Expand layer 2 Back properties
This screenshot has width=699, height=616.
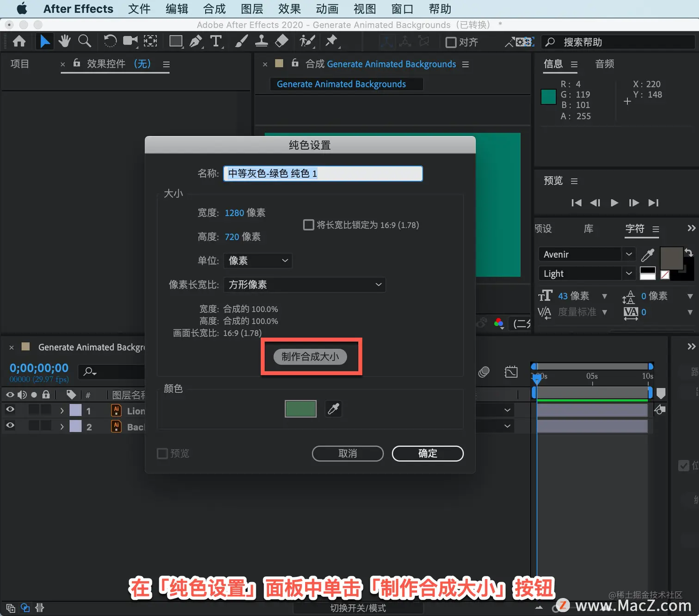click(62, 427)
